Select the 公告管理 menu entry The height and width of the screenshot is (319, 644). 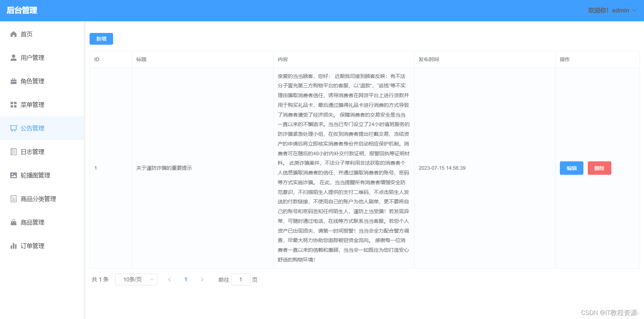(x=42, y=128)
